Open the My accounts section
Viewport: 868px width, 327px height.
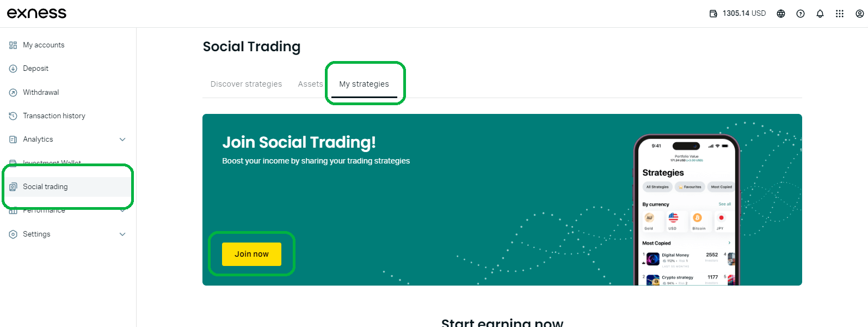[44, 45]
